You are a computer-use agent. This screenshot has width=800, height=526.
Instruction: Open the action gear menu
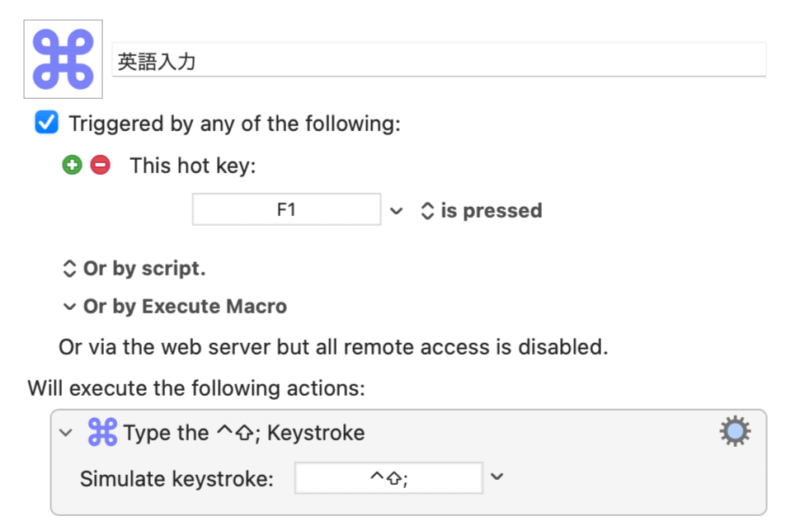735,432
